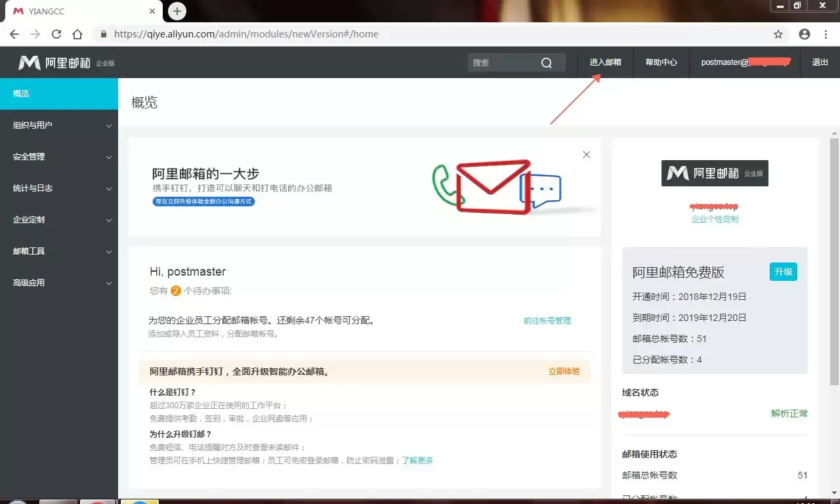Click the browser back arrow
Screen dimensions: 840x504
tap(14, 34)
